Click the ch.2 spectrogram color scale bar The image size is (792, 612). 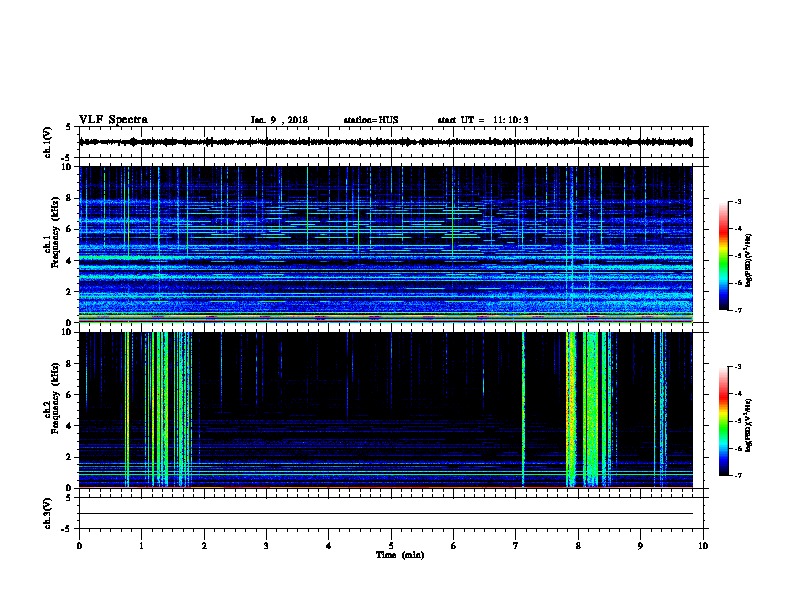pos(724,421)
